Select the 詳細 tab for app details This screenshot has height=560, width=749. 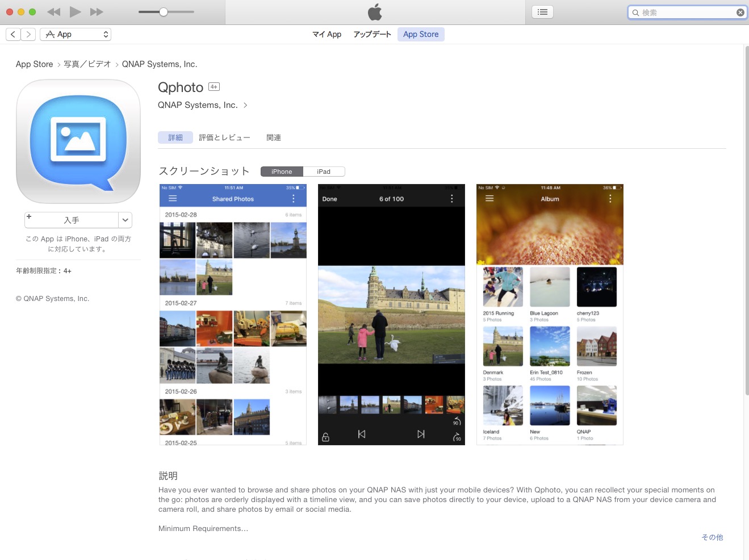point(175,137)
